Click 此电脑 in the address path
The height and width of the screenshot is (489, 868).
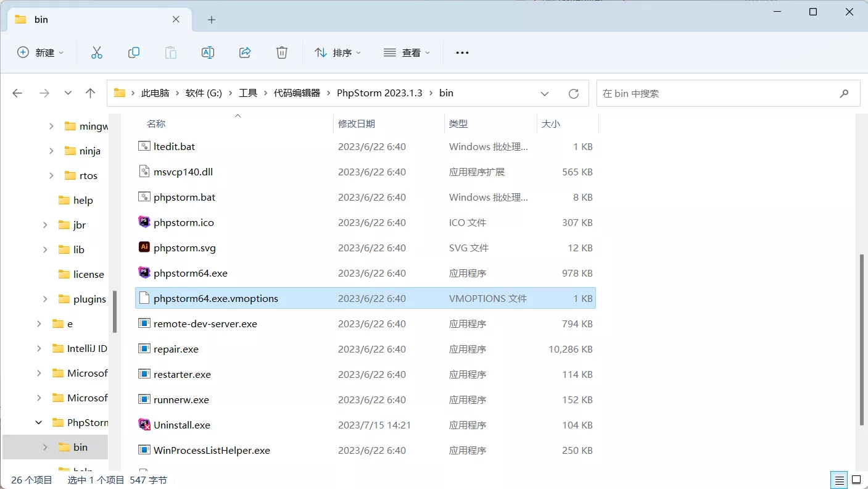click(155, 93)
